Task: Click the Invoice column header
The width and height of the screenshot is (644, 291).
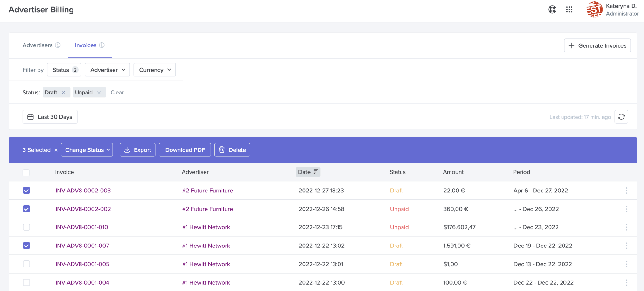Action: point(65,172)
